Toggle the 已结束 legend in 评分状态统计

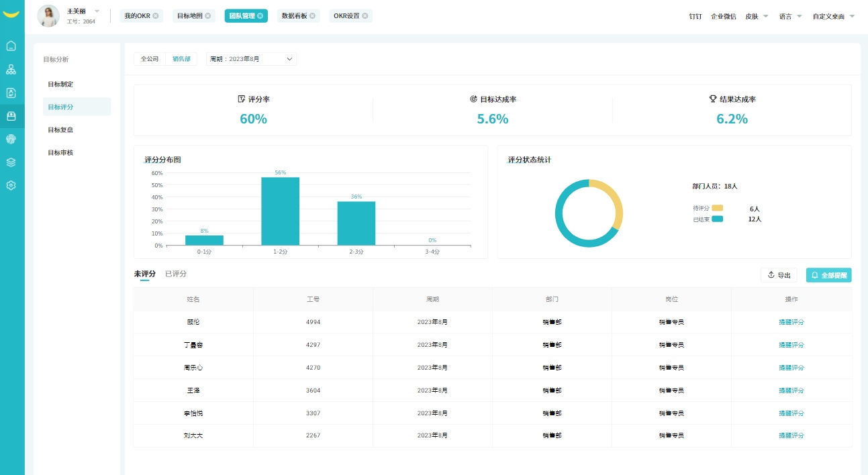pyautogui.click(x=709, y=219)
